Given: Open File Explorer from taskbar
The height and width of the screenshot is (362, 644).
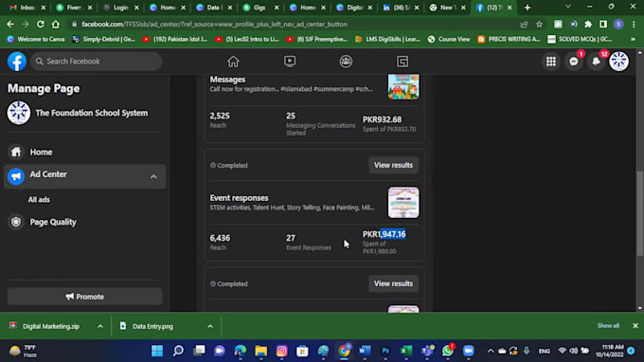Looking at the screenshot, I should click(260, 351).
